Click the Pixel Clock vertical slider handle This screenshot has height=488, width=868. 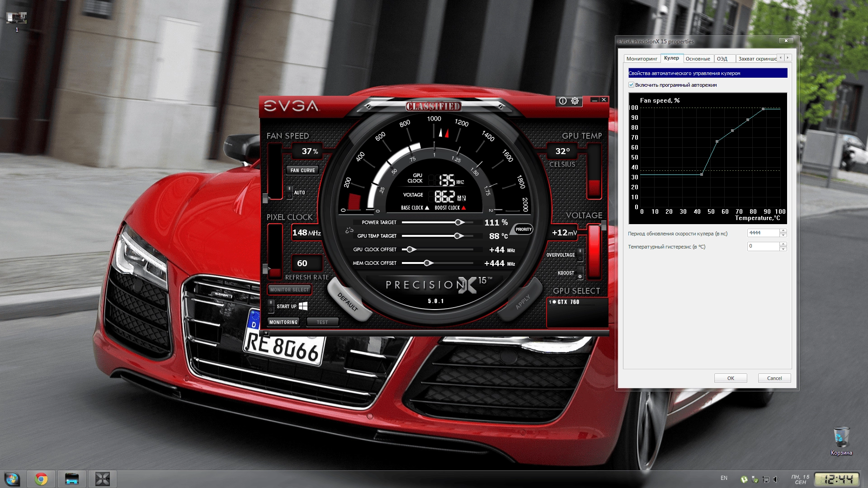(x=265, y=269)
